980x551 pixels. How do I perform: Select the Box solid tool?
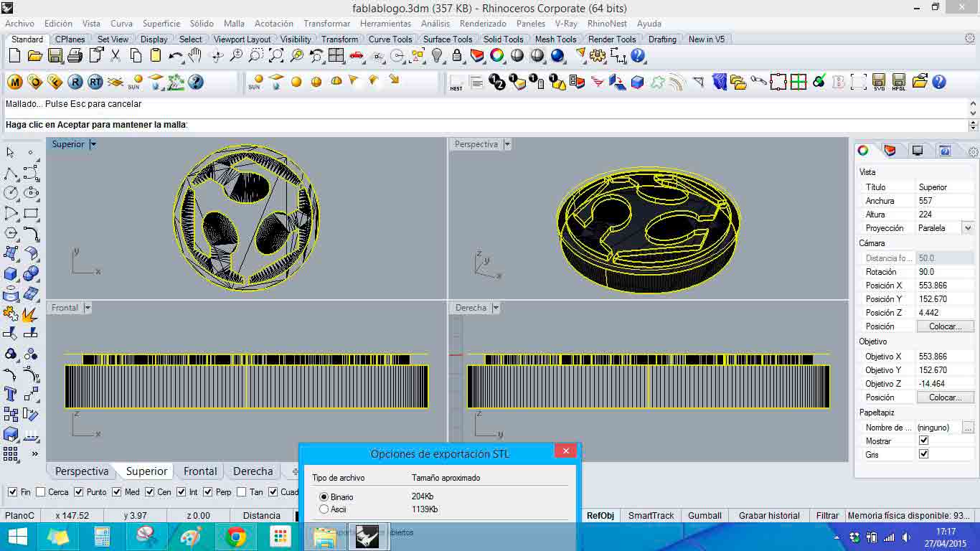11,274
